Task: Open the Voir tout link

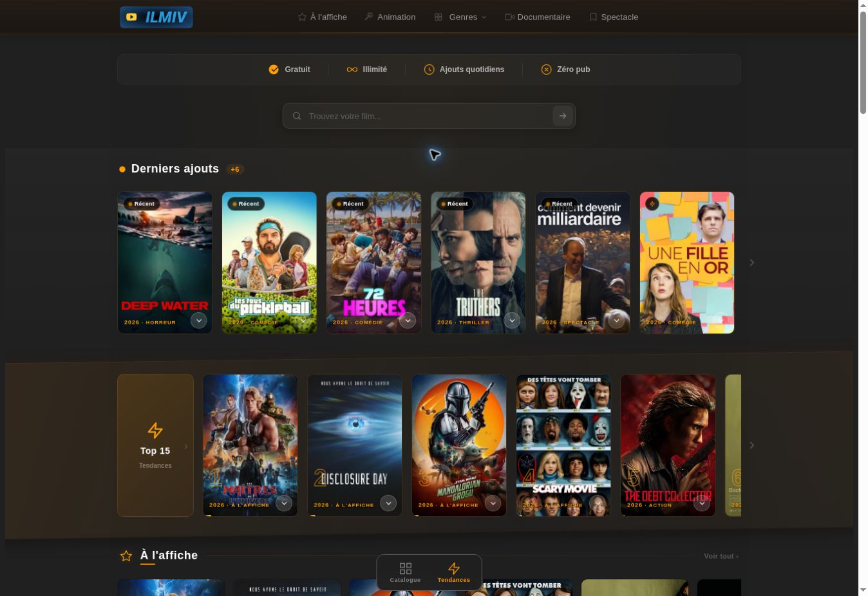Action: (x=721, y=556)
